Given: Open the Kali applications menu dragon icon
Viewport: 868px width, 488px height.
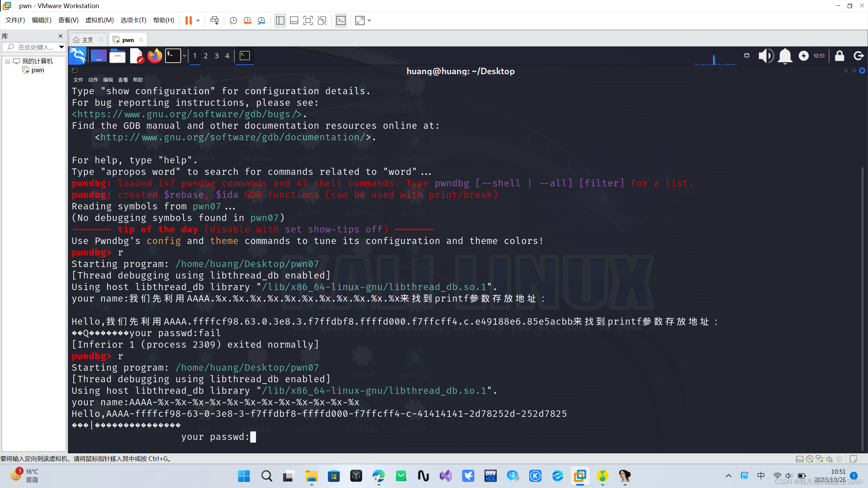Looking at the screenshot, I should click(x=78, y=56).
